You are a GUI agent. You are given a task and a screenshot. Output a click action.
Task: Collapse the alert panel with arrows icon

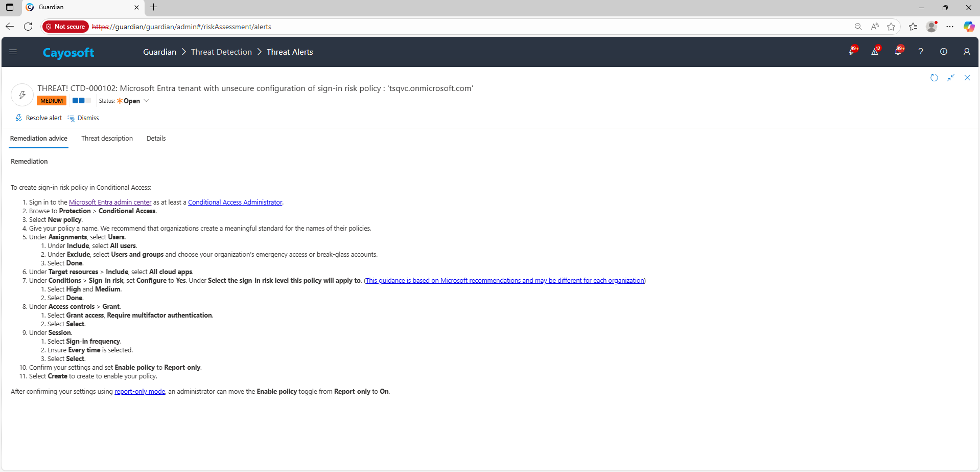(951, 78)
